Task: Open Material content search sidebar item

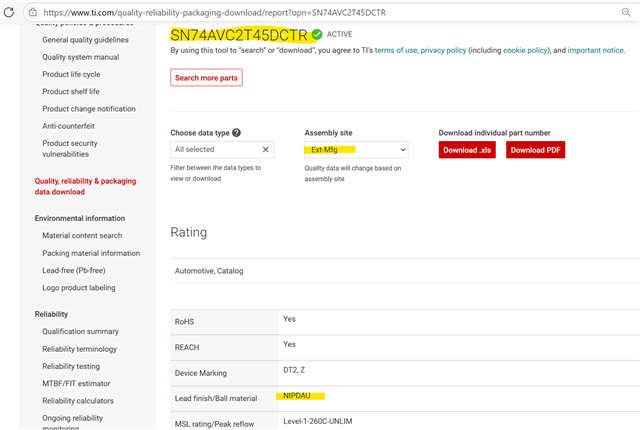Action: tap(82, 235)
